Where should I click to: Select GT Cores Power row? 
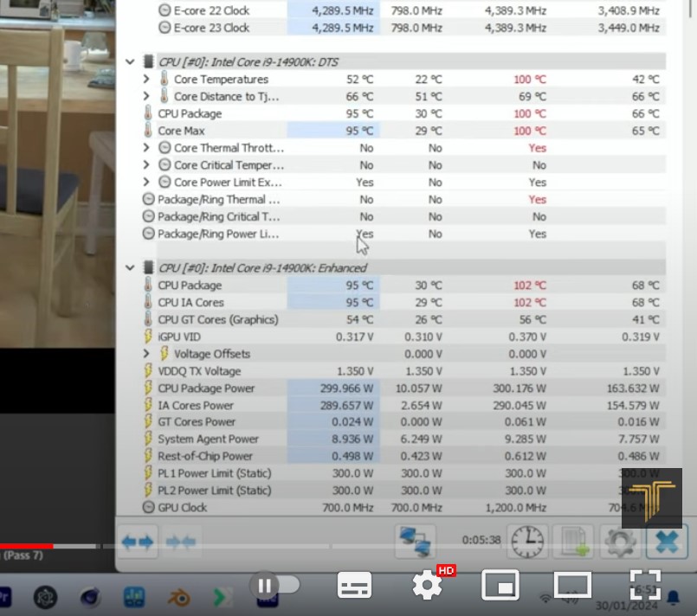pos(403,421)
